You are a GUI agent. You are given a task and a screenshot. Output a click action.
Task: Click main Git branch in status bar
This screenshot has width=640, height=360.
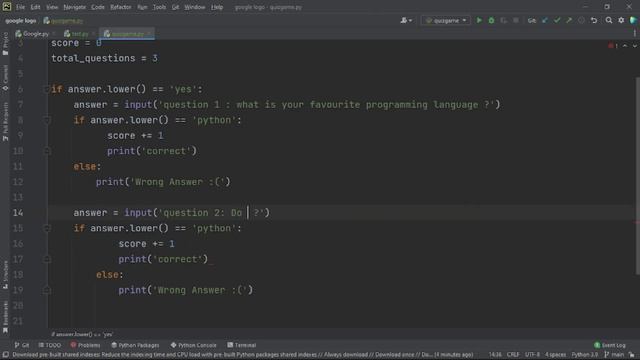tap(614, 355)
